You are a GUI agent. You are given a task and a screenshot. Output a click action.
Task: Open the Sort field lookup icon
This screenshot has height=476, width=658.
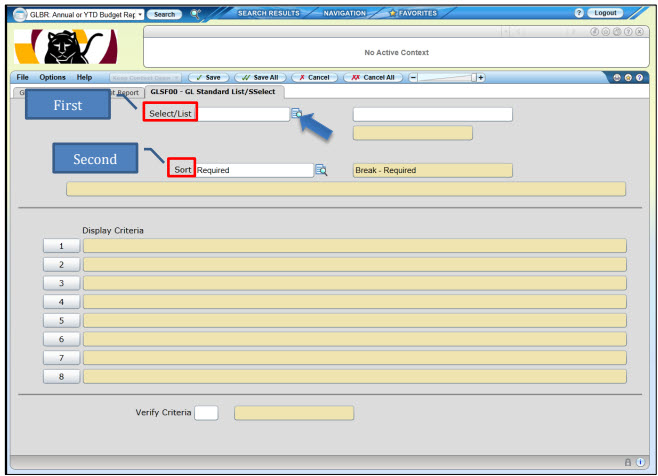coord(321,170)
